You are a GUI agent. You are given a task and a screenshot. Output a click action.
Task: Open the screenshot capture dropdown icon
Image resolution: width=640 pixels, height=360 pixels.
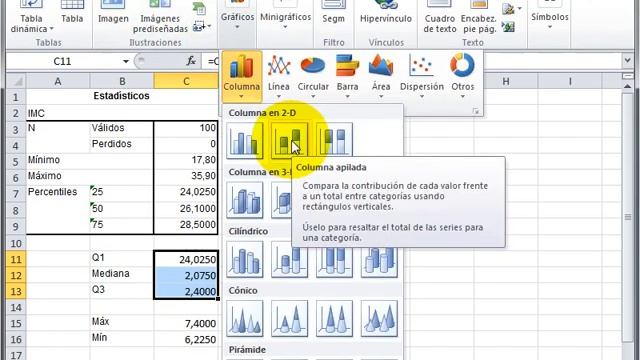[x=202, y=27]
